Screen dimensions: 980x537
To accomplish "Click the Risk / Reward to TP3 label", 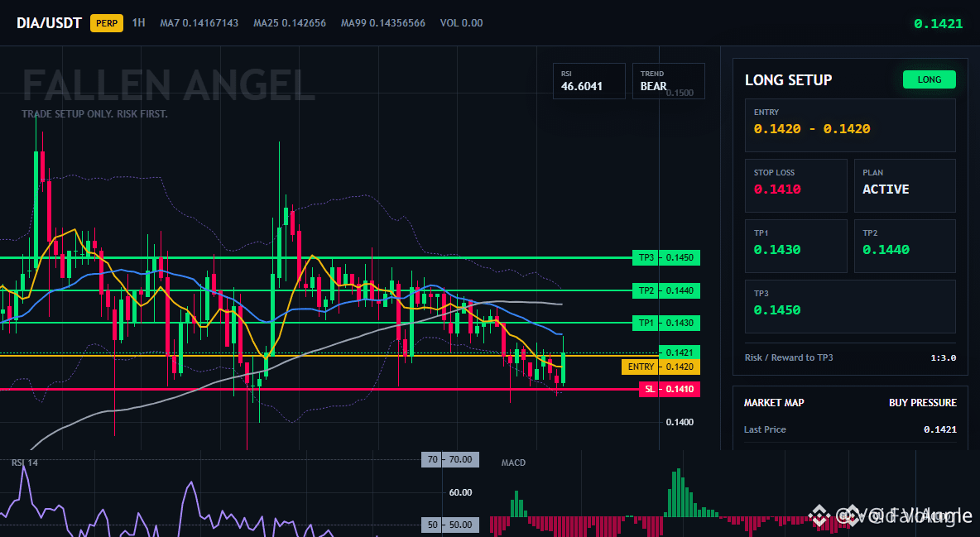I will [789, 357].
